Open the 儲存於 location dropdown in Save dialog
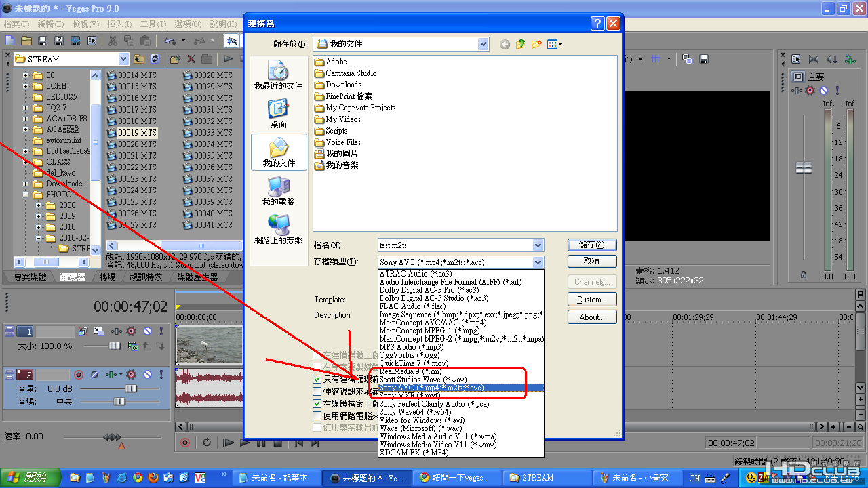 pos(483,44)
